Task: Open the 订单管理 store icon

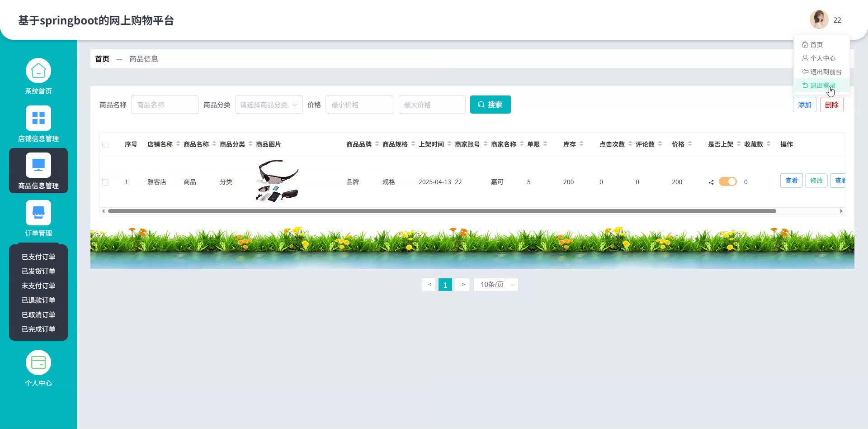Action: pos(38,213)
